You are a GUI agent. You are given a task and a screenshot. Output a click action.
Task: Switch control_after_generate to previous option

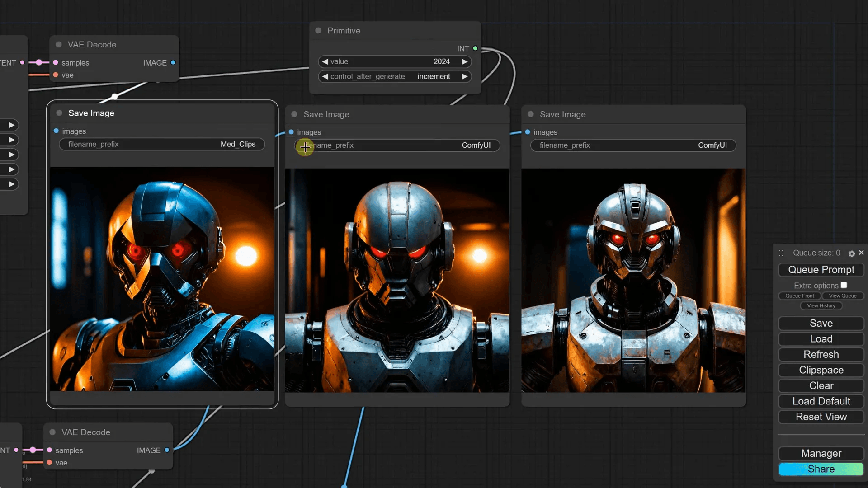point(325,77)
